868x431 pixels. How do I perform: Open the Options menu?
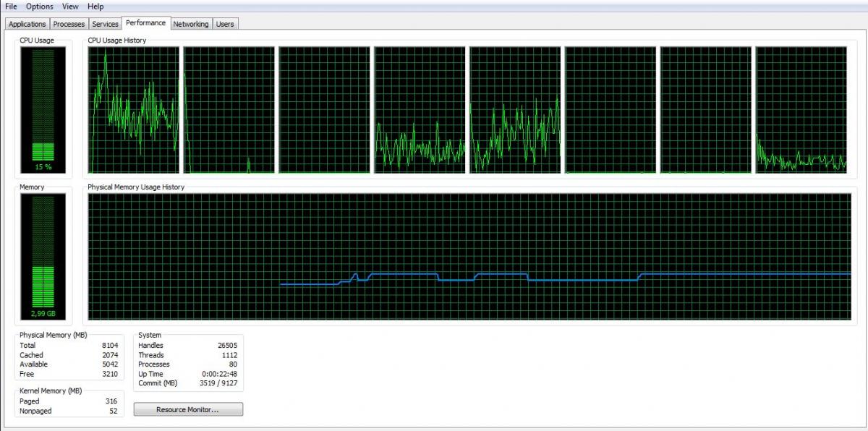tap(40, 7)
